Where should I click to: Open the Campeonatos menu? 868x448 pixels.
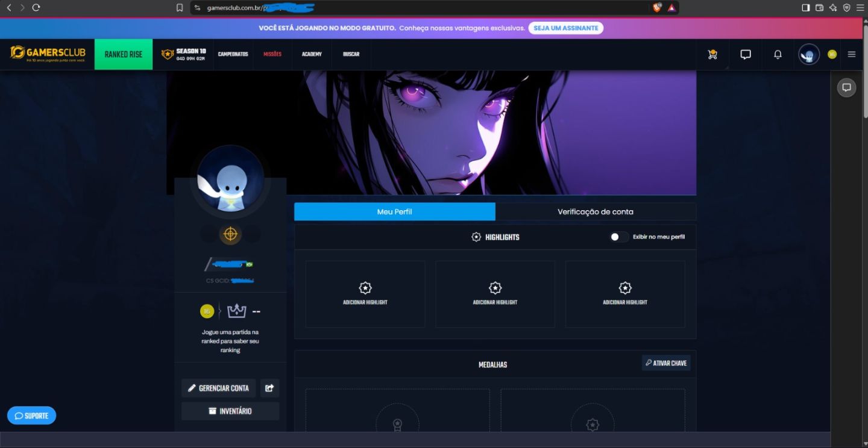(x=233, y=54)
